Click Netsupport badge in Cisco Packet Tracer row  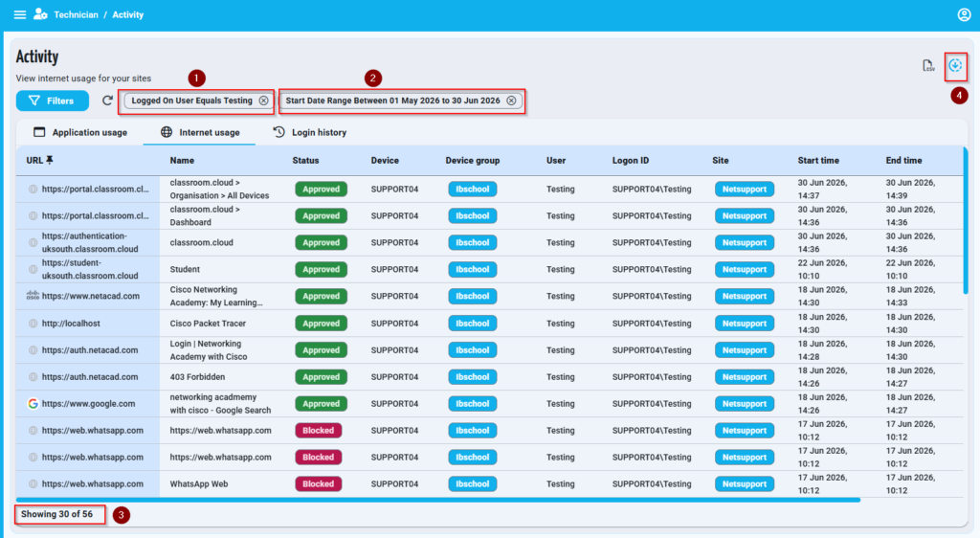(x=745, y=324)
